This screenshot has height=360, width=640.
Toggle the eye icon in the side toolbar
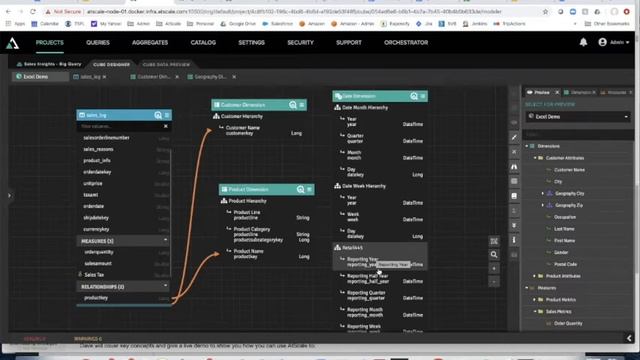tap(514, 122)
